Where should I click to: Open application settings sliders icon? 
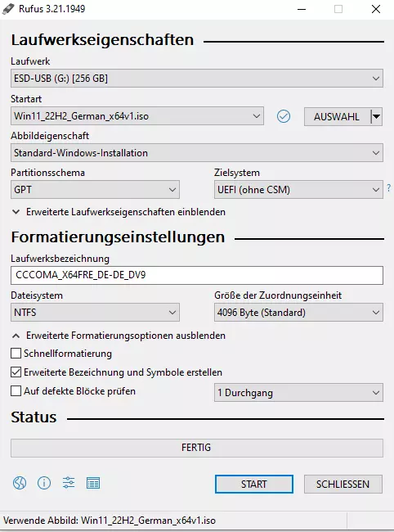(x=69, y=483)
